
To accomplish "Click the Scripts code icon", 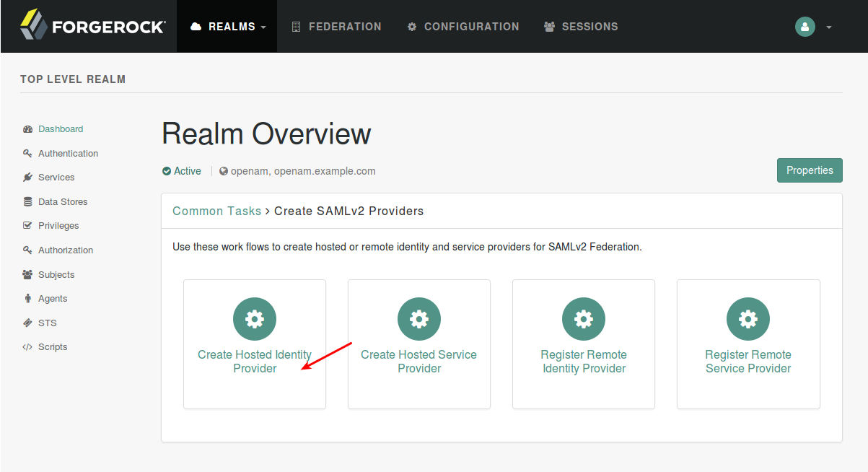I will click(27, 347).
